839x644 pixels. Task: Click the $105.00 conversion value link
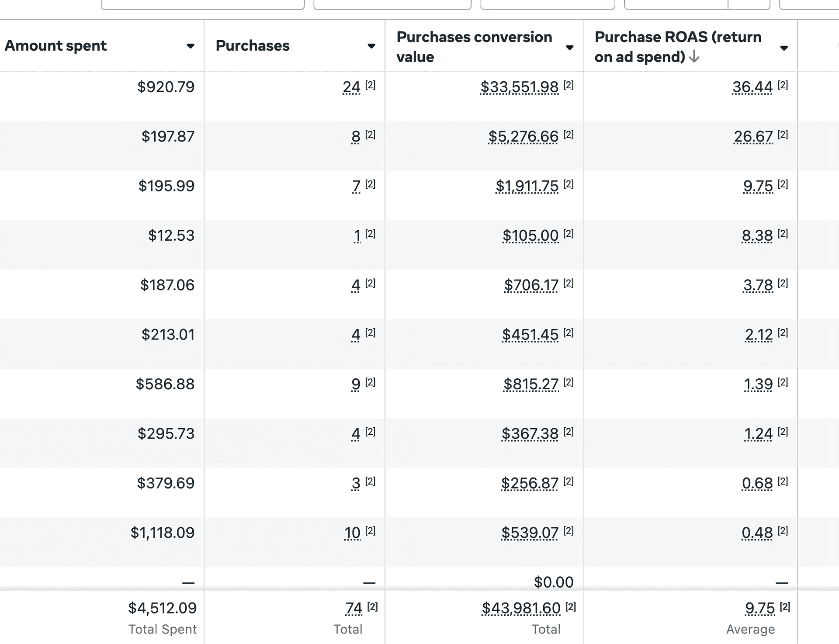(x=530, y=235)
